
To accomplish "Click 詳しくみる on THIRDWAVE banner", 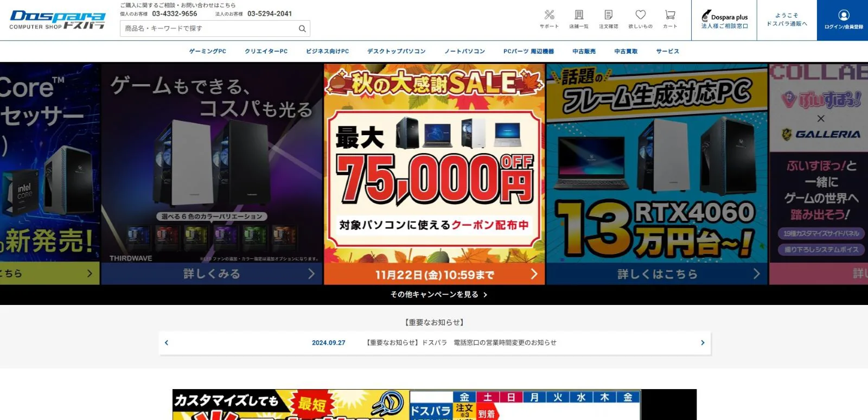I will pos(212,274).
